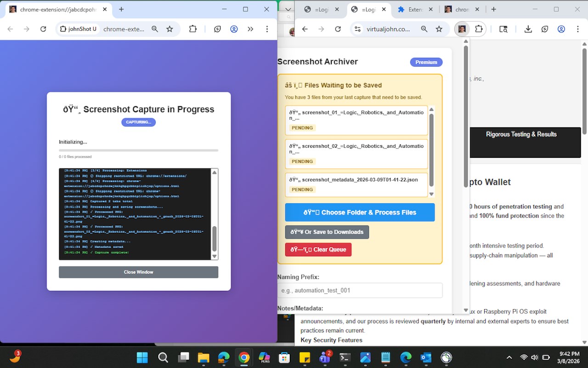Open Task View on taskbar
This screenshot has height=368, width=588.
(x=183, y=357)
